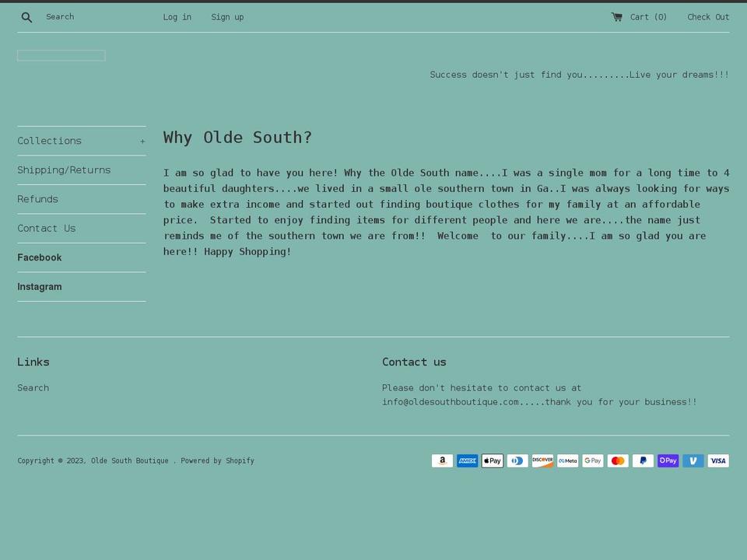Click the PayPal payment icon

coord(644,460)
